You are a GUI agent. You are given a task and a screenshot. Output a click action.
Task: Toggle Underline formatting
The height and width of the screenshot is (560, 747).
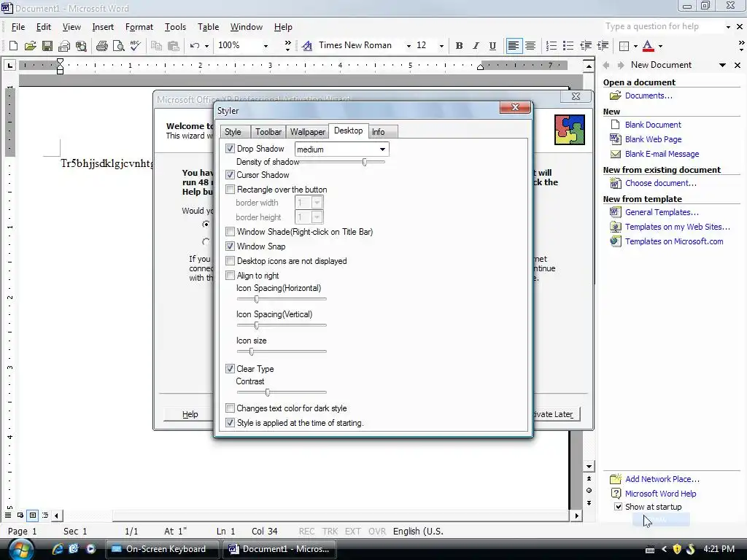[x=492, y=46]
